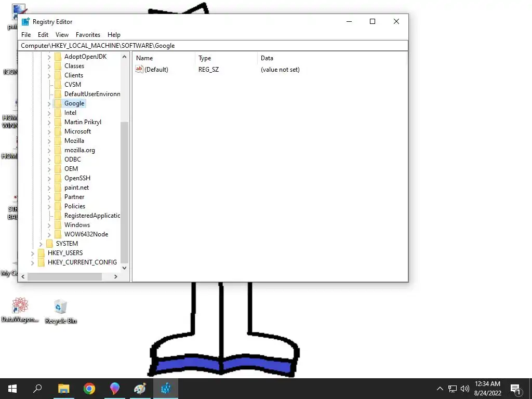This screenshot has height=399, width=532.
Task: Click the REG_SZ type cell
Action: pos(209,70)
